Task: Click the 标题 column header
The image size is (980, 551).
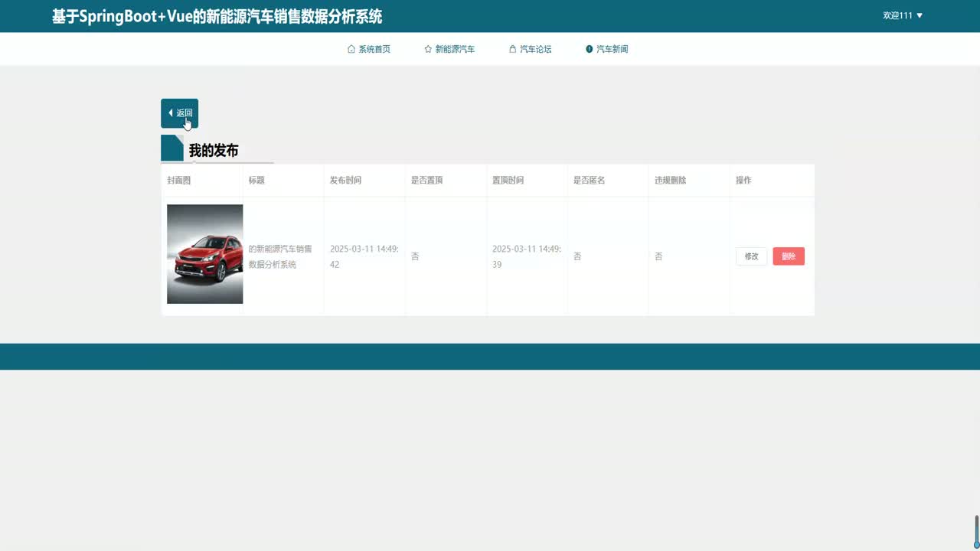Action: click(256, 181)
